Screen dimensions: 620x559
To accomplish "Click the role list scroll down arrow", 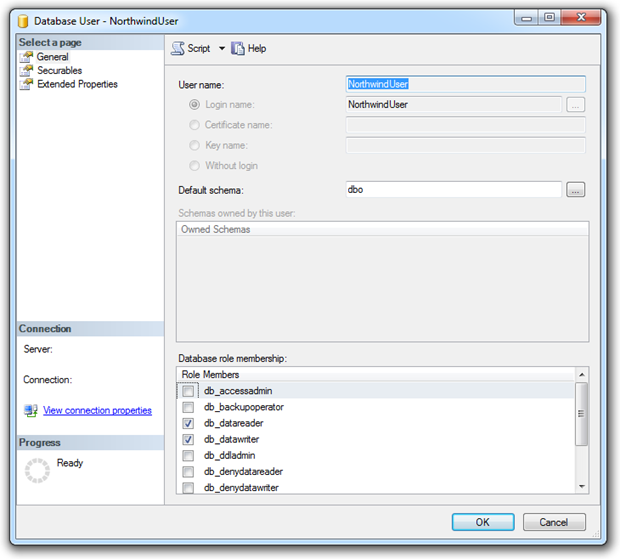I will point(582,487).
